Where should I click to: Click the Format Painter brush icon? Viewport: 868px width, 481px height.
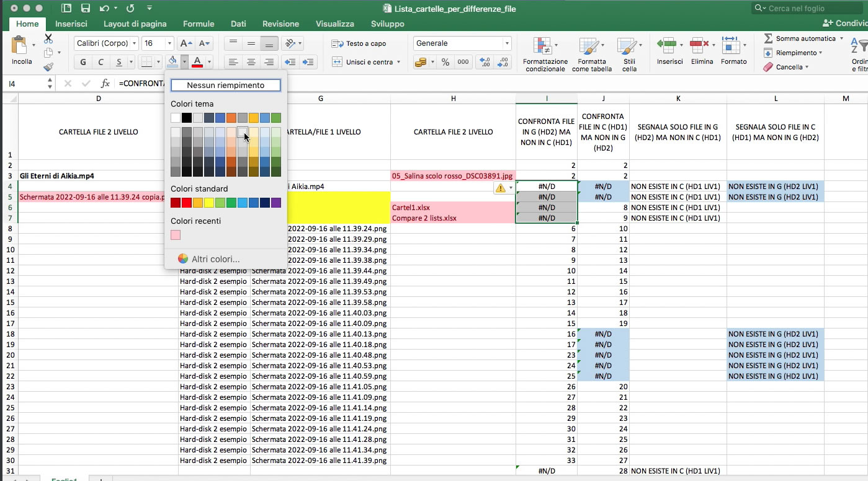pyautogui.click(x=48, y=67)
